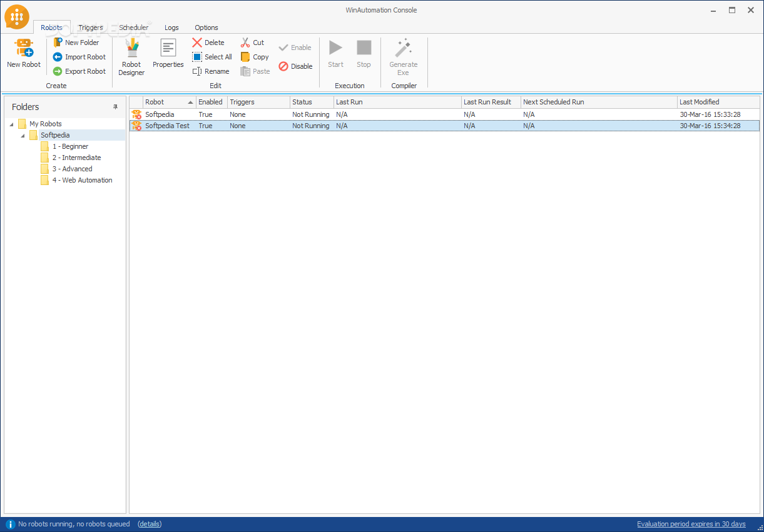Sort by Triggers column header
This screenshot has height=532, width=764.
[x=258, y=102]
